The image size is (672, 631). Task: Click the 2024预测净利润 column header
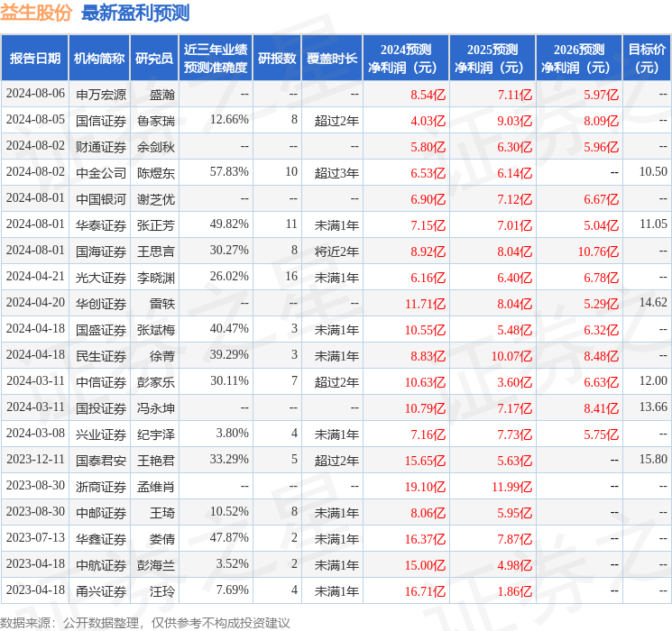click(x=406, y=59)
